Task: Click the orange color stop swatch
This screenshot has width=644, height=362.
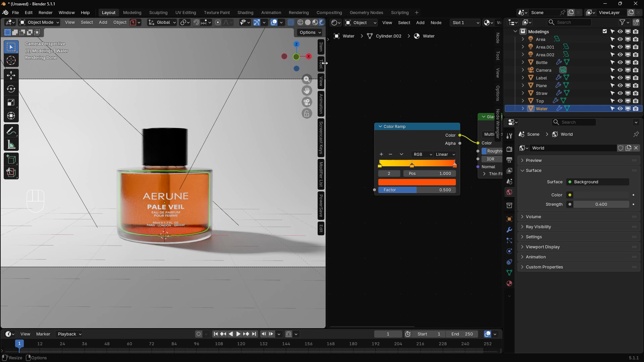Action: pyautogui.click(x=417, y=182)
